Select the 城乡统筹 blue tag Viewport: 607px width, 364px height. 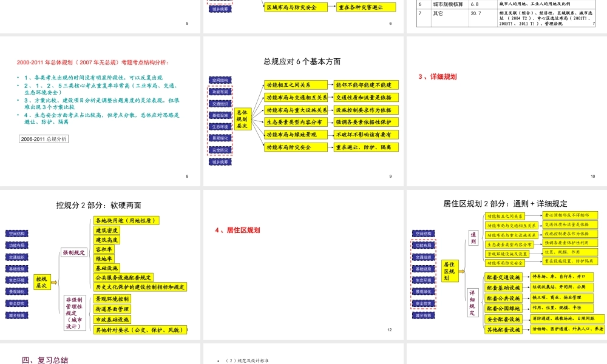tap(18, 316)
